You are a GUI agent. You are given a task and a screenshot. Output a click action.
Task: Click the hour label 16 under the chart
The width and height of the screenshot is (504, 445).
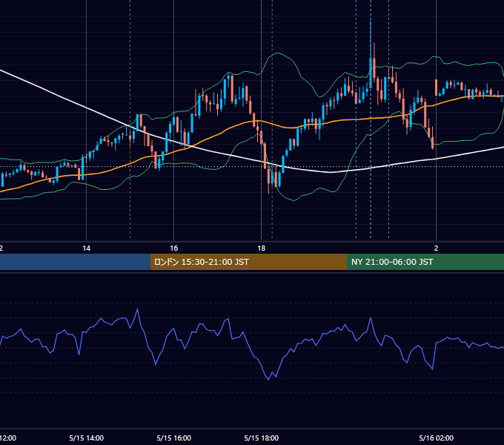174,248
